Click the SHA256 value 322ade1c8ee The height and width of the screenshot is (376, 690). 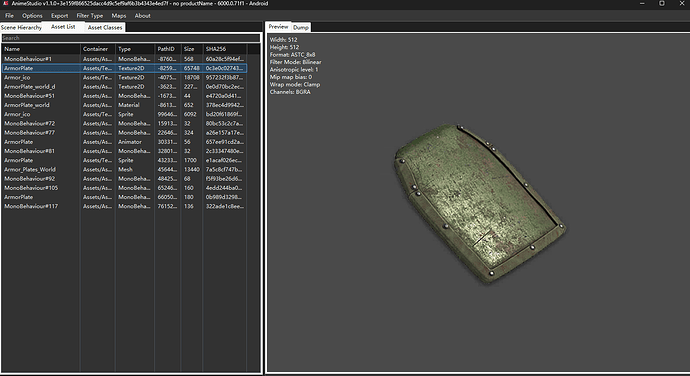[x=224, y=206]
